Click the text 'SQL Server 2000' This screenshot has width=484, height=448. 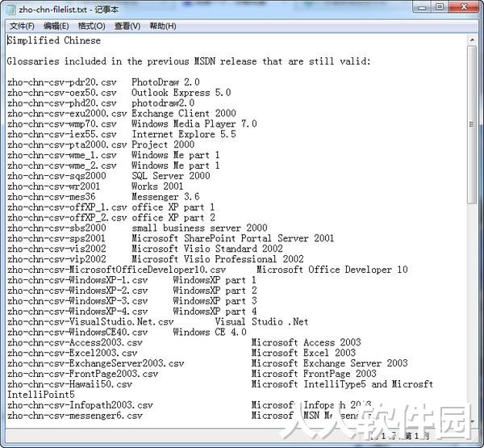(x=171, y=176)
